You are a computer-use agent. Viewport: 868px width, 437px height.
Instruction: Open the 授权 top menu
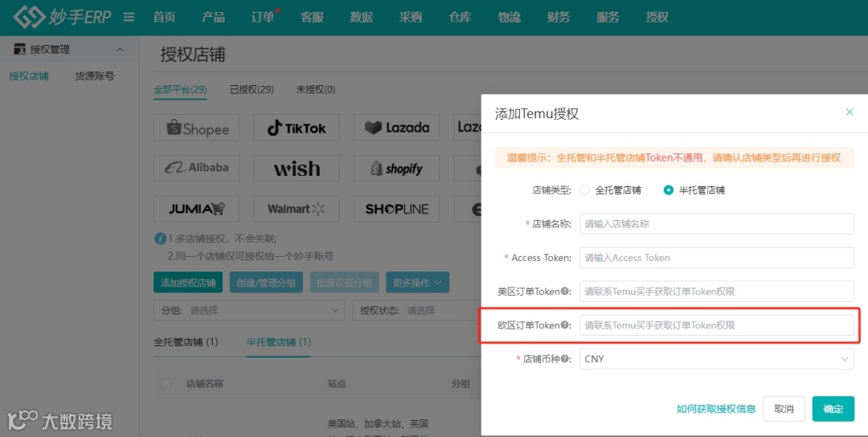(657, 17)
